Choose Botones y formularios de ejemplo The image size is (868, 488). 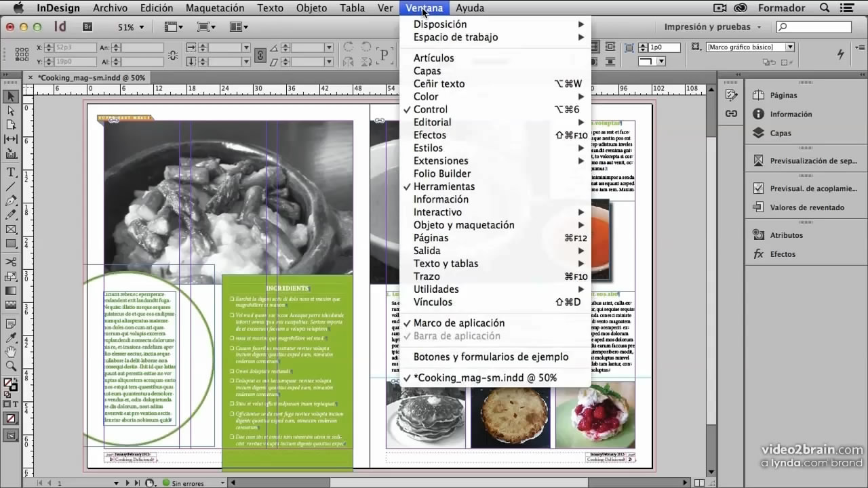495,357
